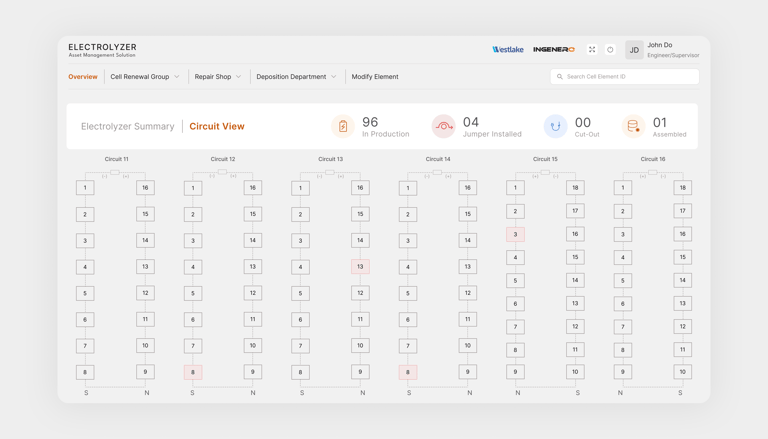Click the Jumper Installed icon

(443, 126)
